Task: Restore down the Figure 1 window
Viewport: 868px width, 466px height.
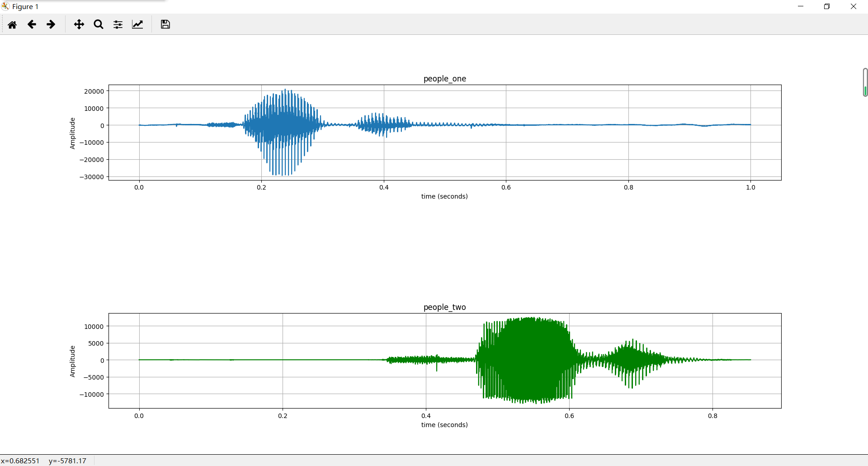Action: [827, 6]
